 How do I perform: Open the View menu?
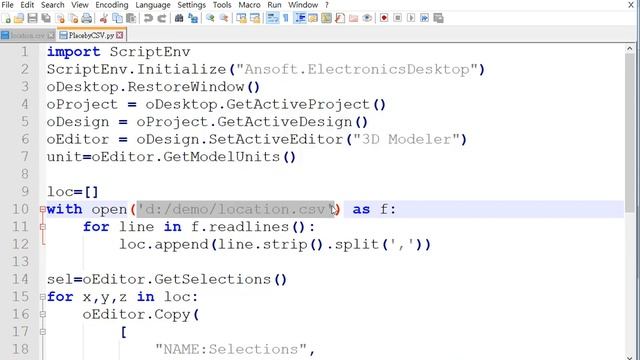pos(80,5)
